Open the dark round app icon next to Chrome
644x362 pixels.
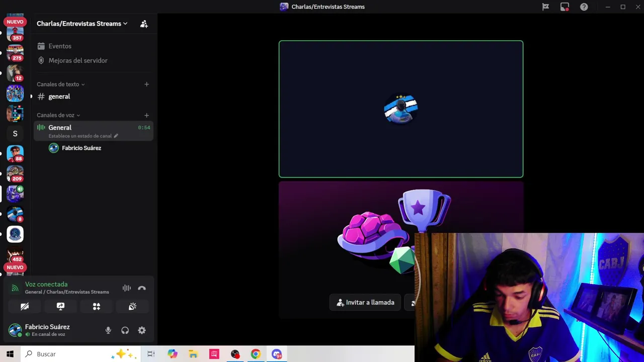235,354
